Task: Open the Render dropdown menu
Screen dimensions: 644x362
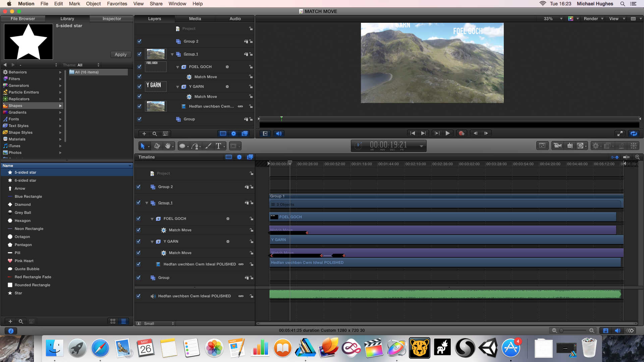Action: [593, 19]
